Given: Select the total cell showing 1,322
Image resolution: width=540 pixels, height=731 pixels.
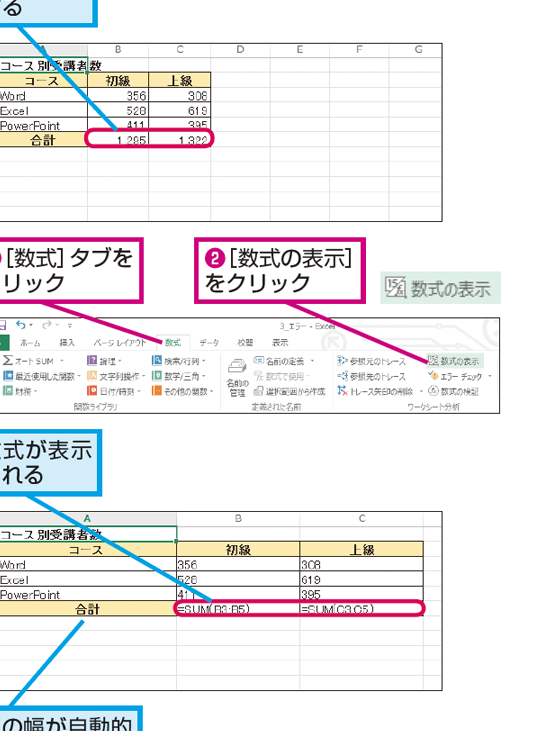Looking at the screenshot, I should point(180,139).
